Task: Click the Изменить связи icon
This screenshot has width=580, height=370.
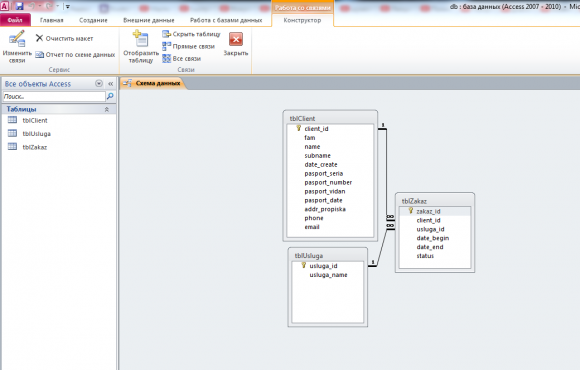Action: click(17, 39)
